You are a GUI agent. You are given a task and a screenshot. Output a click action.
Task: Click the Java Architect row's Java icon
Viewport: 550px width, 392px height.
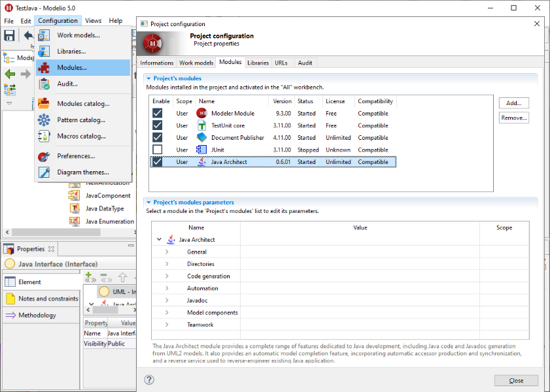pos(201,162)
